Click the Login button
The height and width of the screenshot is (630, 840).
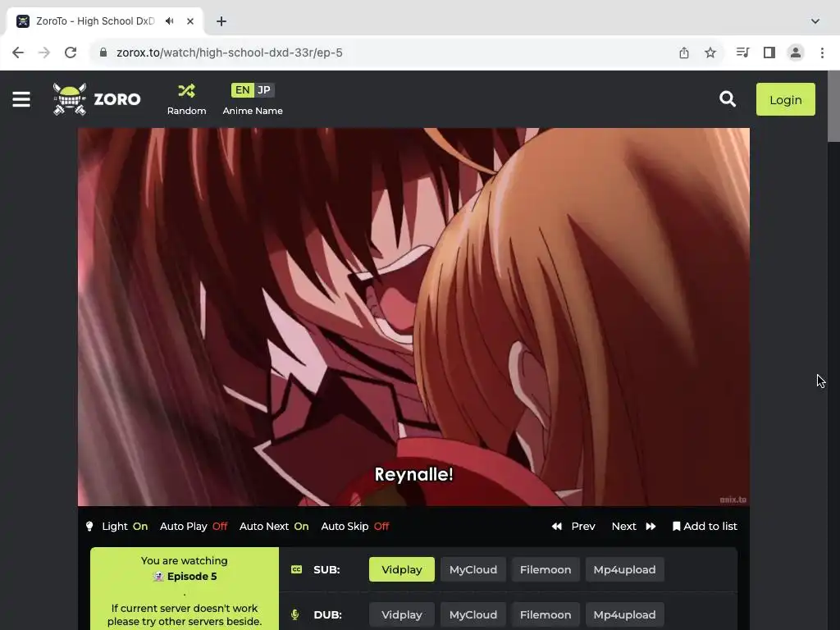785,99
